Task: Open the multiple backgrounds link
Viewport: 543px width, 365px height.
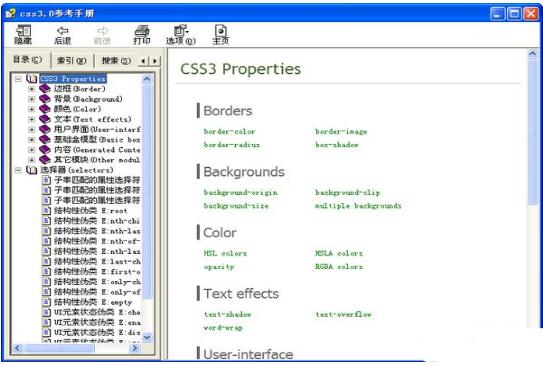Action: click(x=358, y=206)
